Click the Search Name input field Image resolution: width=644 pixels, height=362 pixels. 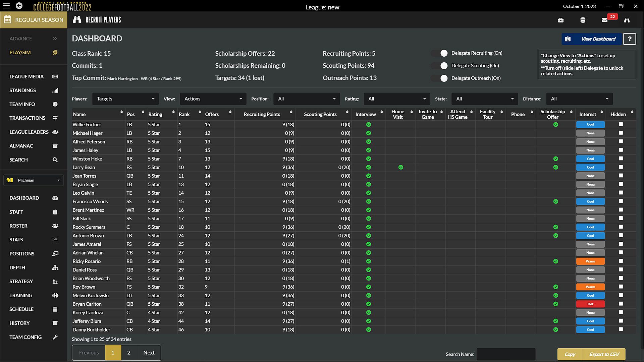[505, 354]
